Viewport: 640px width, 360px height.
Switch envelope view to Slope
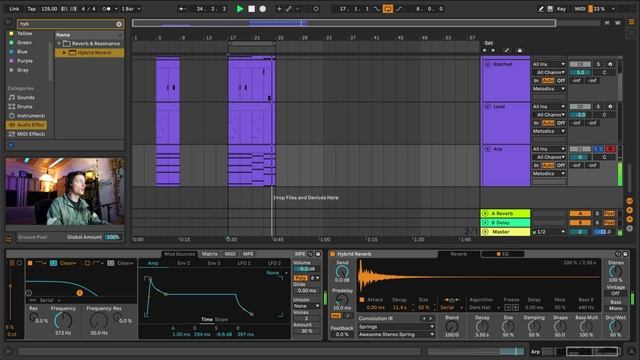(221, 320)
